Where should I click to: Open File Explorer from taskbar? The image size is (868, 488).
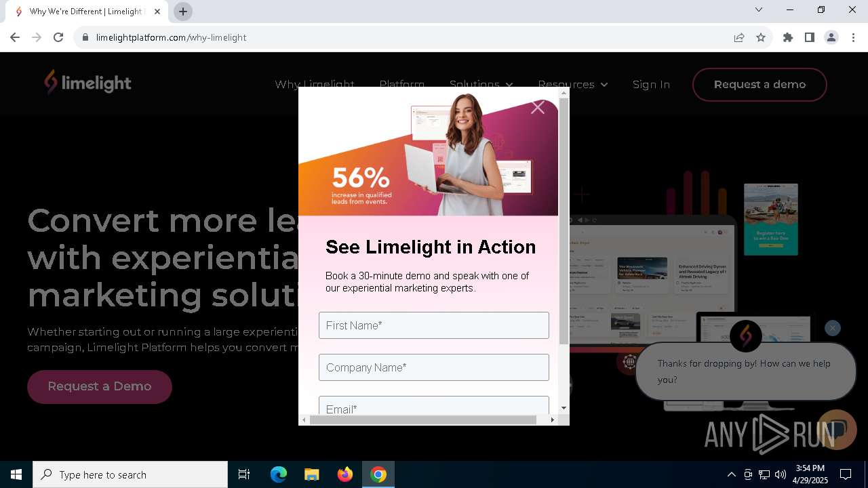pyautogui.click(x=312, y=474)
